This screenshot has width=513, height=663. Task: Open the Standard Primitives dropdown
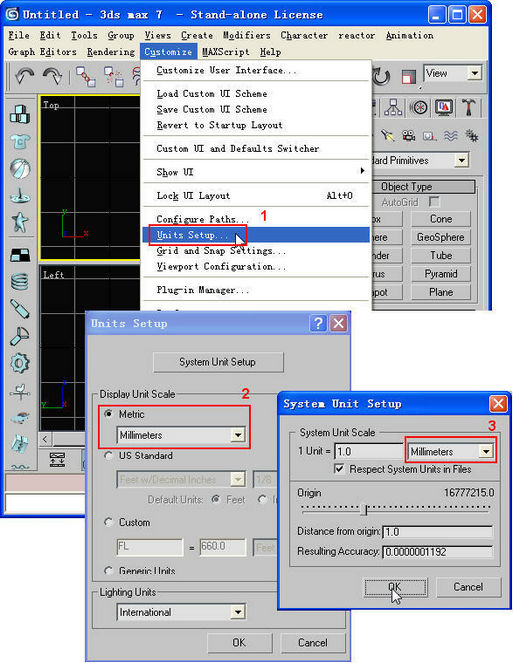(x=461, y=160)
